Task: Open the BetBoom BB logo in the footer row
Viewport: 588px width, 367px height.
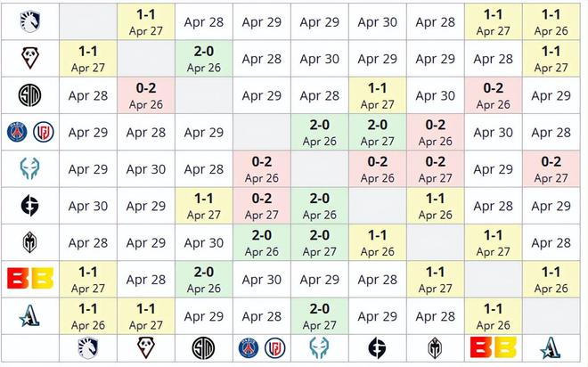Action: (x=494, y=347)
